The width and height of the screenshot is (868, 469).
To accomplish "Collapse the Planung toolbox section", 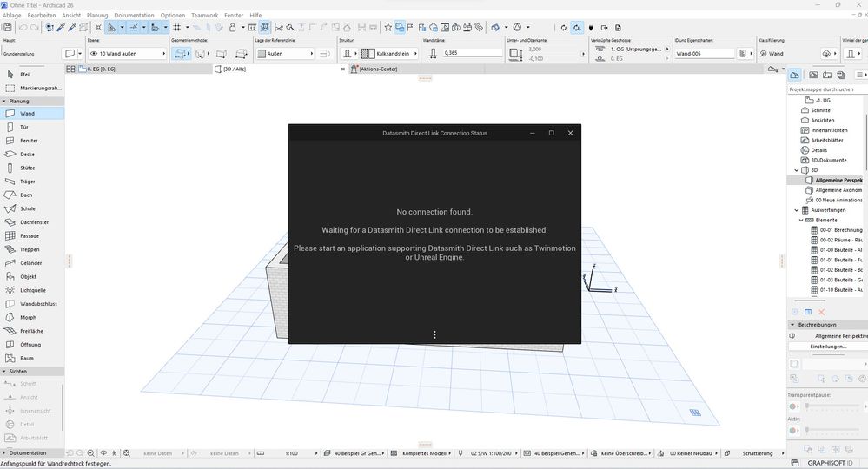I will [x=3, y=102].
